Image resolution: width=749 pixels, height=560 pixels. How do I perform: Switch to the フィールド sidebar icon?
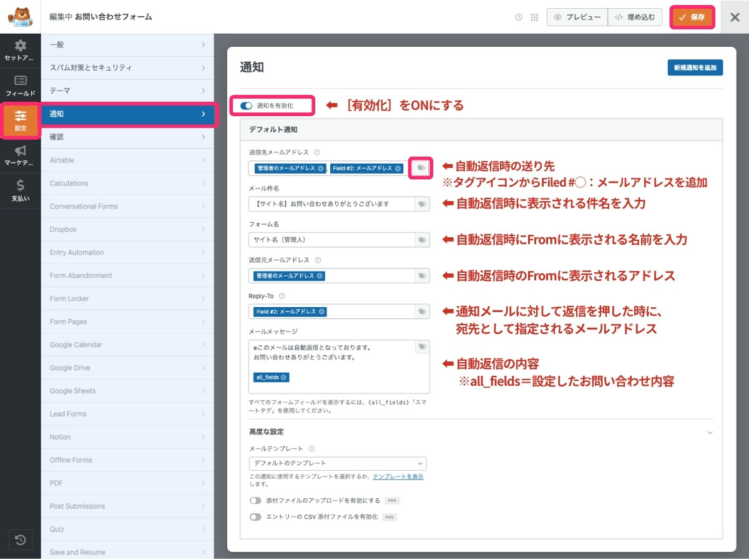[x=20, y=86]
